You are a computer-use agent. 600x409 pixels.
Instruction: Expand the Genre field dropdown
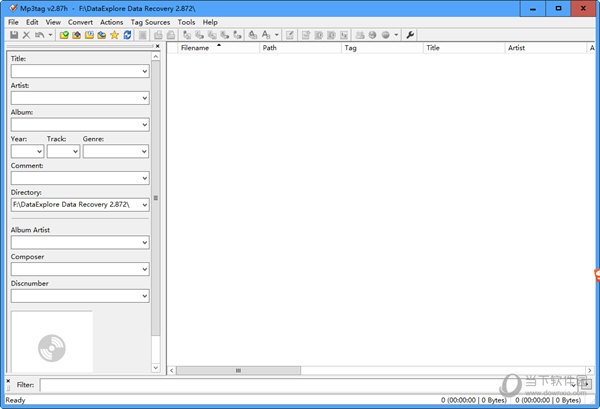(x=144, y=152)
